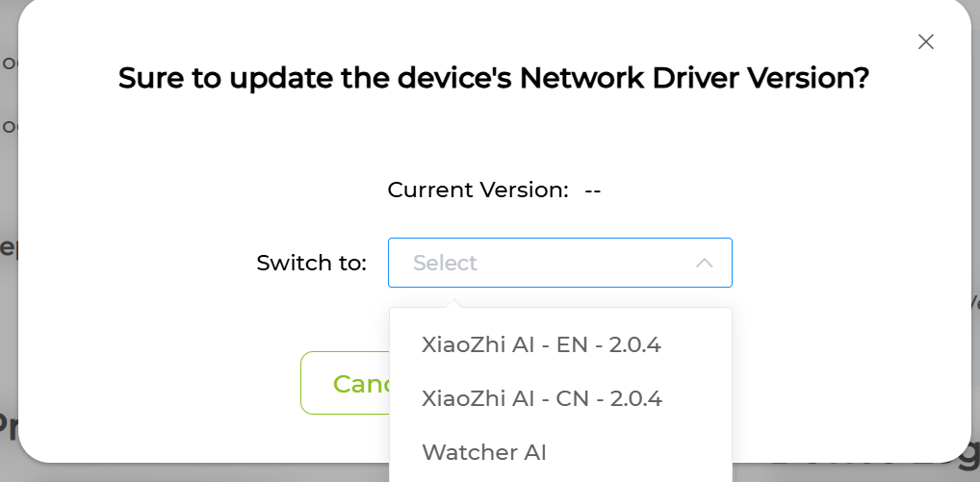Collapse the dropdown using the chevron arrow

[704, 264]
